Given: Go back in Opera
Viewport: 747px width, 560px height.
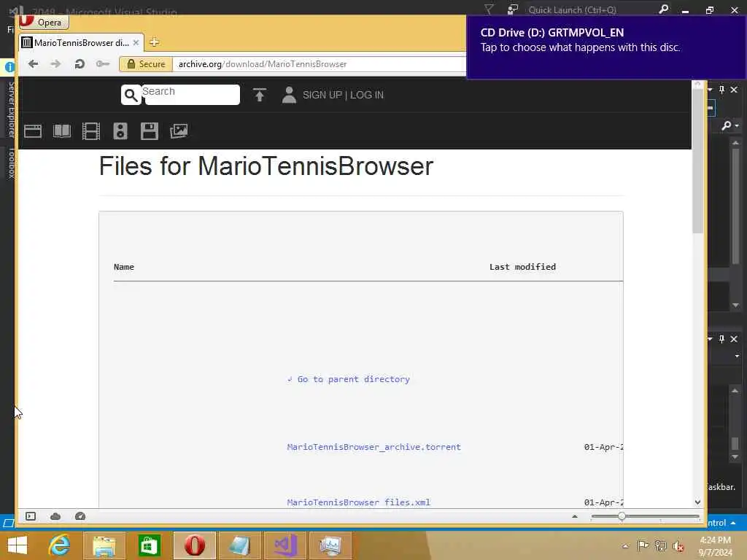Looking at the screenshot, I should click(33, 64).
